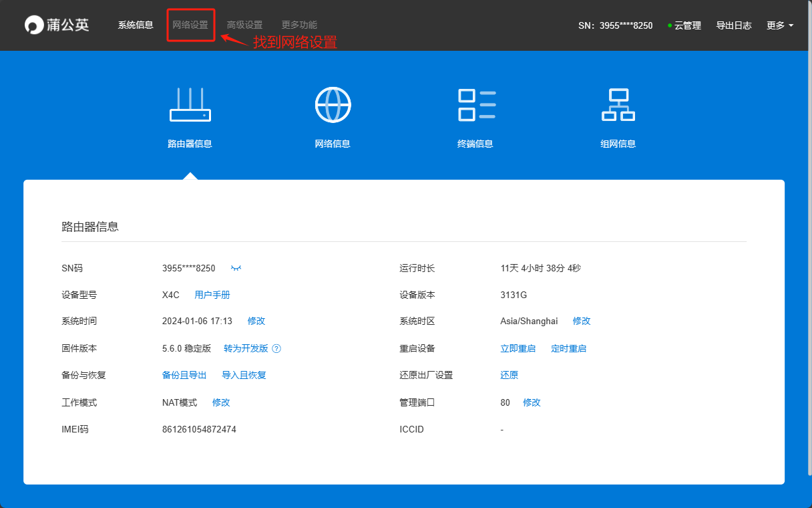The image size is (812, 508).
Task: Click 导出日志 in top bar
Action: 734,25
